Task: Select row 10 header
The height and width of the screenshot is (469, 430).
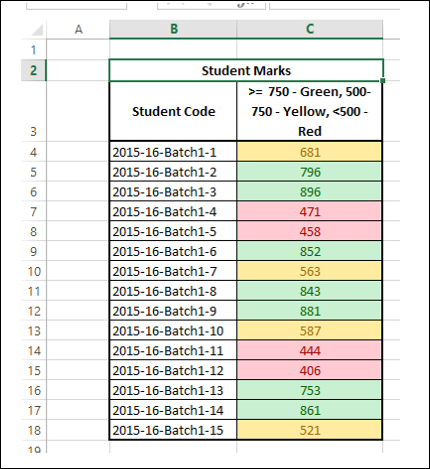Action: point(33,271)
